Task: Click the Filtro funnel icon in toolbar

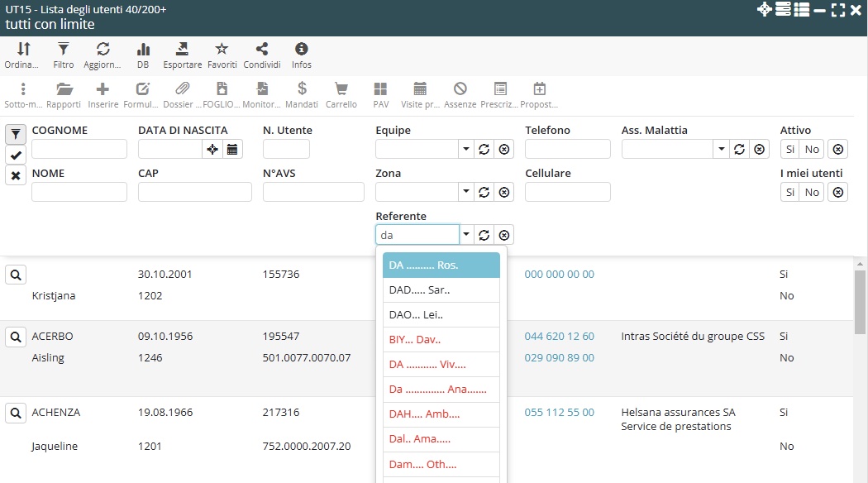Action: point(63,50)
